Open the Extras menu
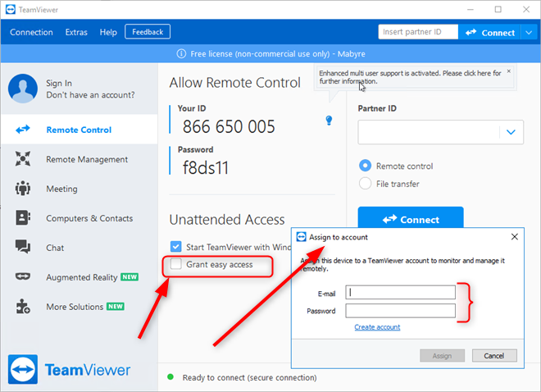 coord(76,33)
